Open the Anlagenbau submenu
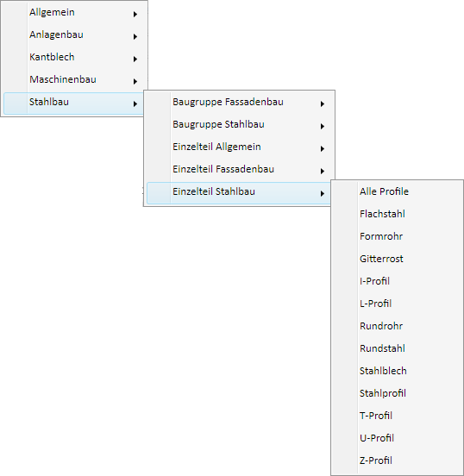Viewport: 464px width, 476px height. [x=74, y=34]
